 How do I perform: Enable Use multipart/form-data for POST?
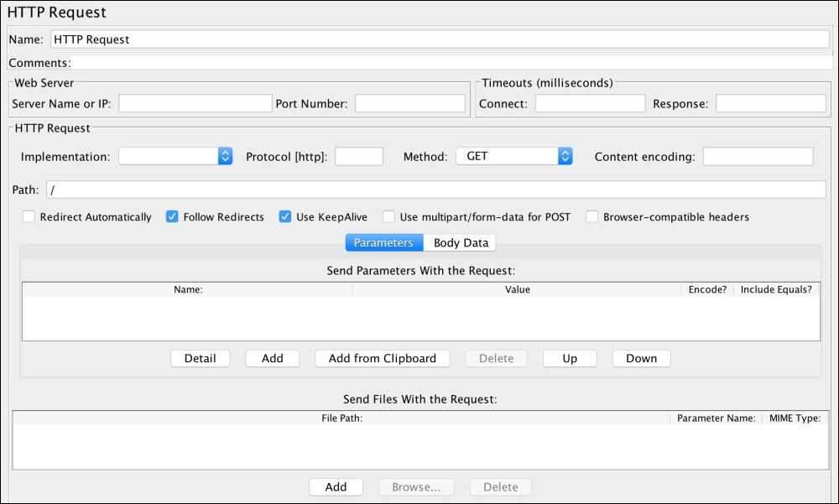pos(388,216)
